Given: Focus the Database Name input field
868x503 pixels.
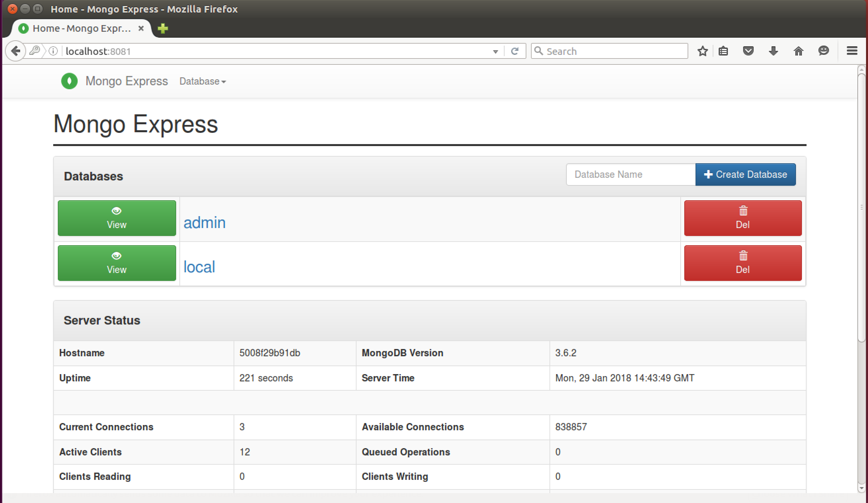Looking at the screenshot, I should click(x=631, y=174).
